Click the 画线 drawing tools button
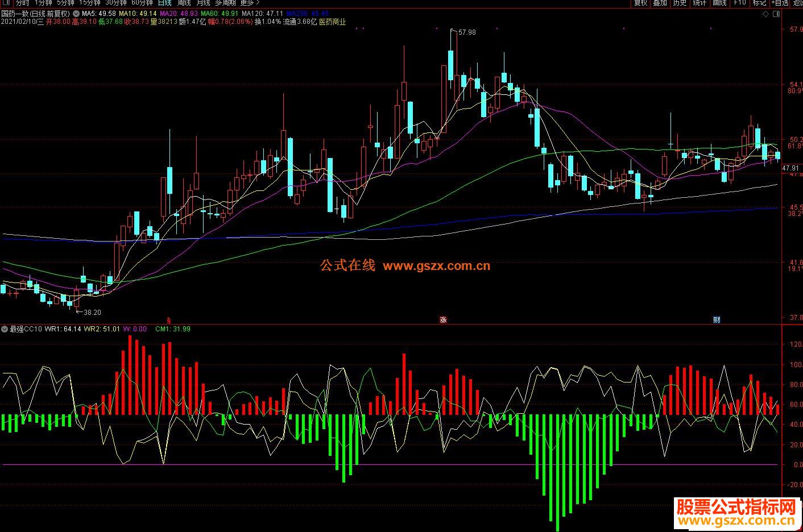 point(719,3)
